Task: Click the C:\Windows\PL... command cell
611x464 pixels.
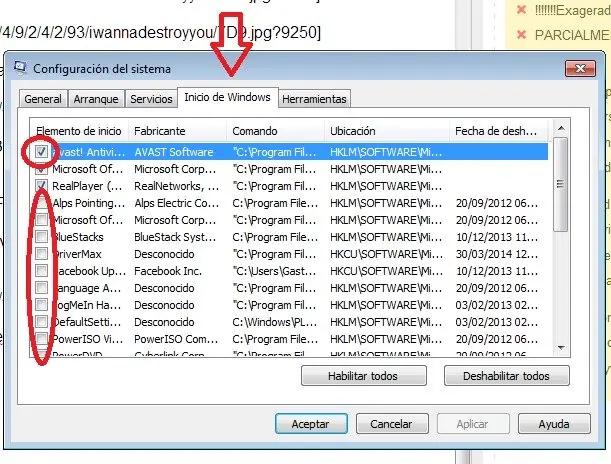Action: (x=275, y=322)
